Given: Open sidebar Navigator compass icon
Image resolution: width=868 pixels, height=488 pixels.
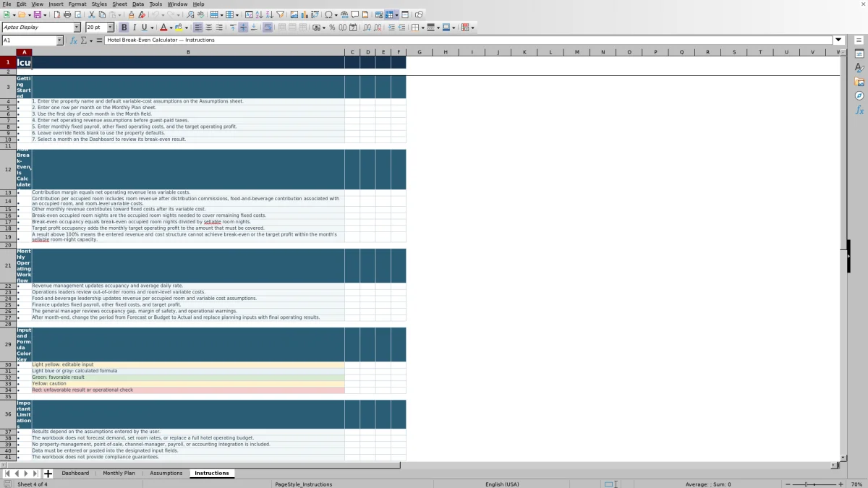Looking at the screenshot, I should tap(859, 95).
